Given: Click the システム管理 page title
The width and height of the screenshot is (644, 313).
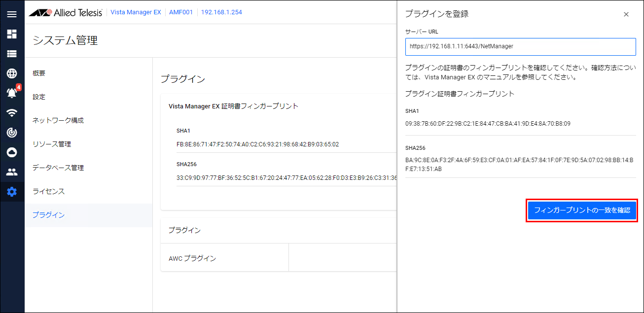Looking at the screenshot, I should 65,40.
